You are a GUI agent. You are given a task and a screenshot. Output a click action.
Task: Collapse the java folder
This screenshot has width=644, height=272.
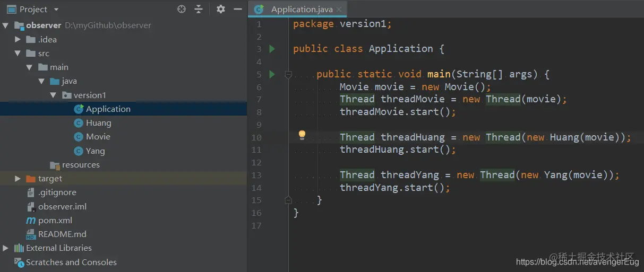[x=41, y=81]
